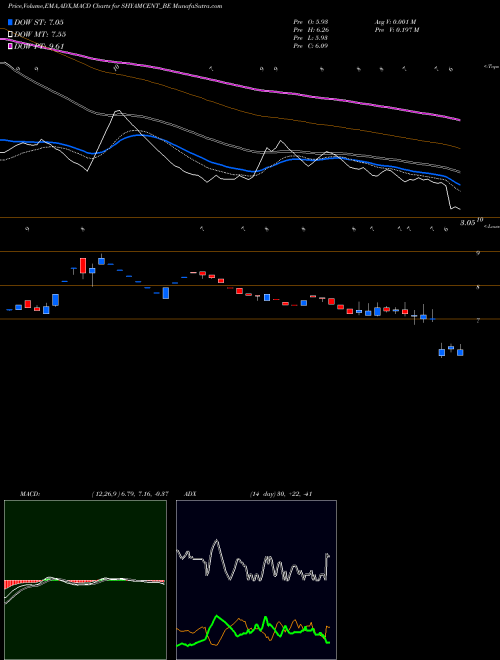Select the 'DOW ST: 7.05' legend text
Viewport: 500px width, 660px height.
(x=39, y=22)
